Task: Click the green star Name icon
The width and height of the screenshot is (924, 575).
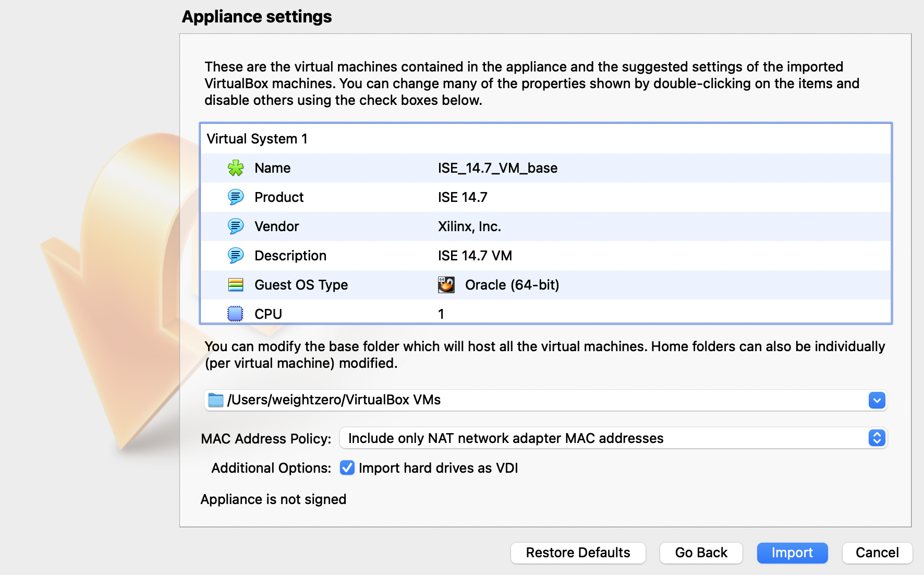Action: click(x=236, y=168)
